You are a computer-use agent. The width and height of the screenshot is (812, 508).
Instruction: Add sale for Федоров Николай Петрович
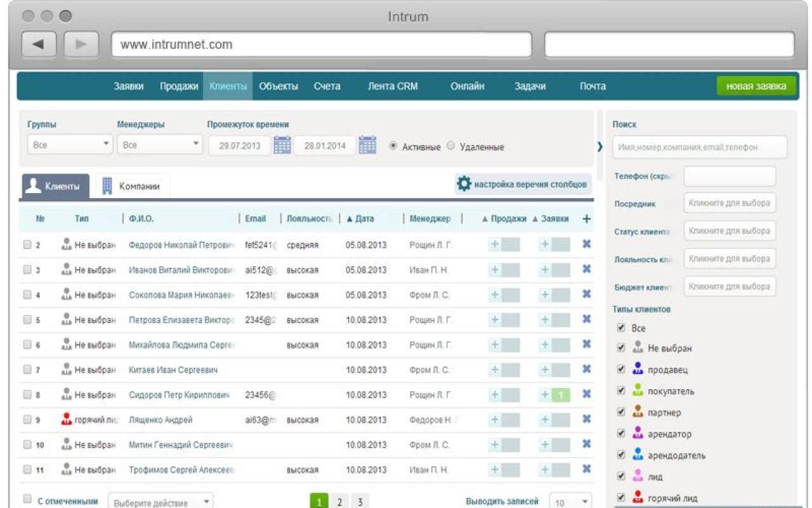pyautogui.click(x=495, y=245)
